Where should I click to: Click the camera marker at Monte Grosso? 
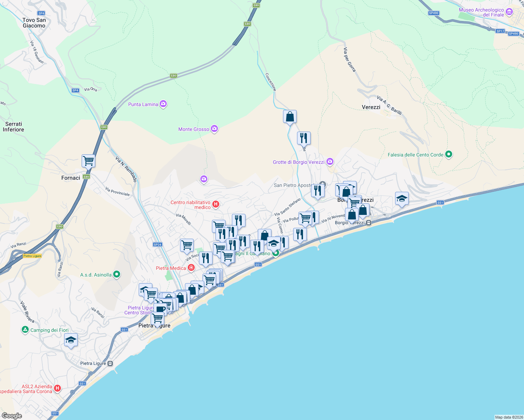tap(214, 128)
